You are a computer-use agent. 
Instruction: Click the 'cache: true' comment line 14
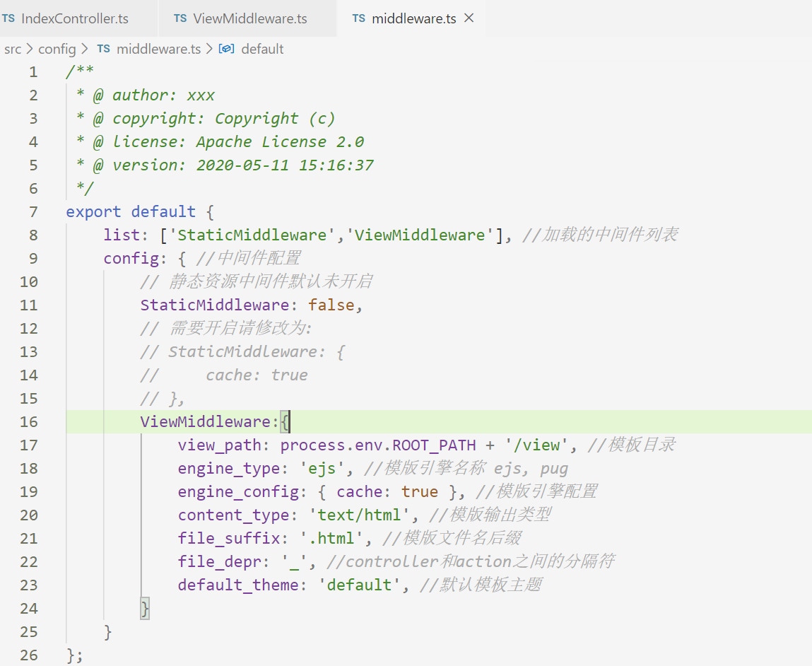(x=257, y=375)
